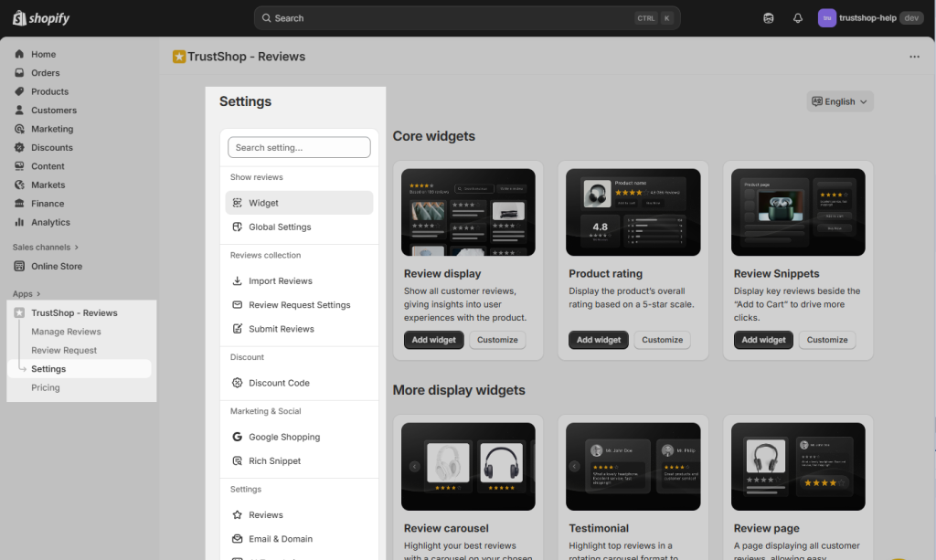Open the English language dropdown
The image size is (936, 560).
tap(840, 101)
